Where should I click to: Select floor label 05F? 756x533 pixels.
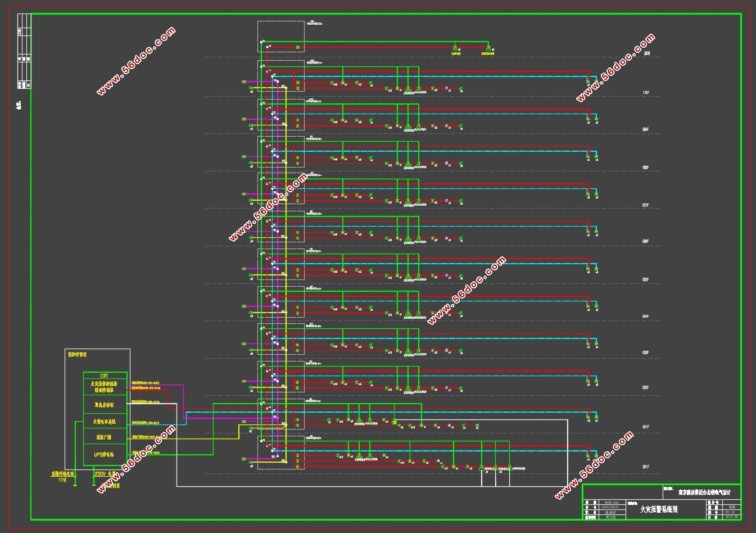646,279
